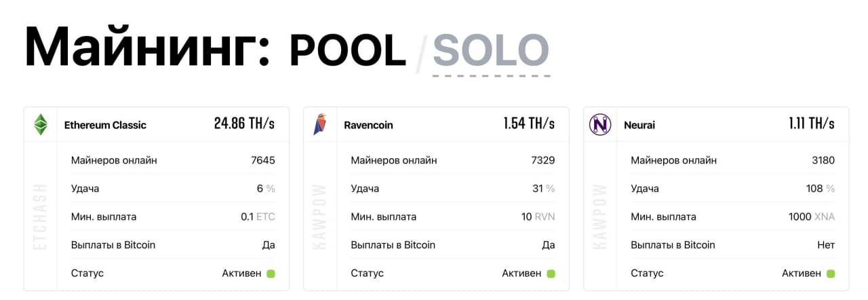Open the Neurai pool name link

pos(639,125)
